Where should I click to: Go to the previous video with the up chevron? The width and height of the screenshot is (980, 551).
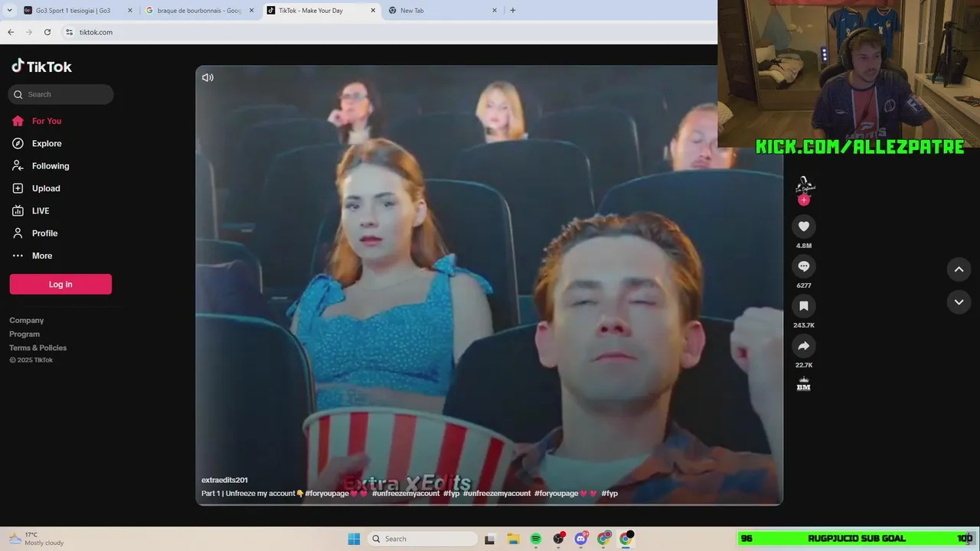(959, 269)
